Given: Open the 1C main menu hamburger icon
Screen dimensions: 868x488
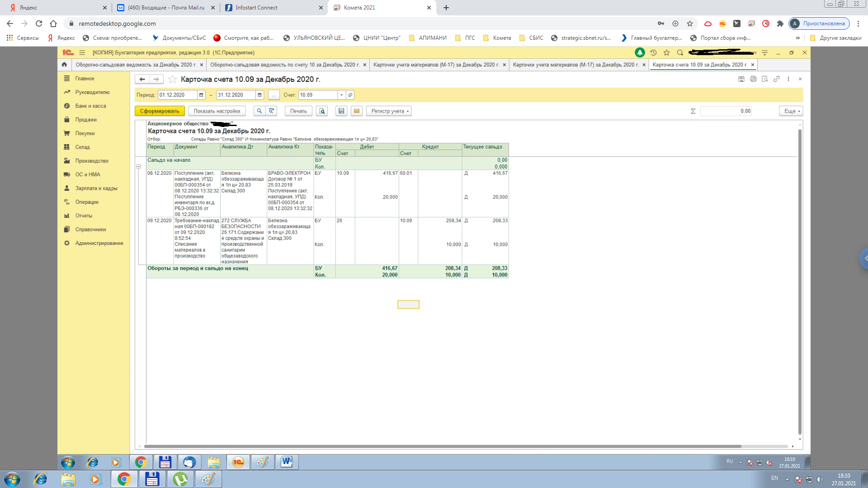Looking at the screenshot, I should pyautogui.click(x=82, y=52).
